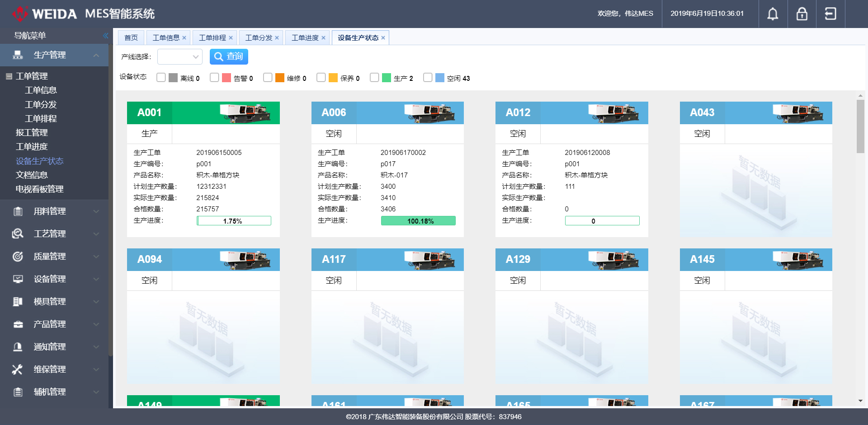This screenshot has height=425, width=868.
Task: Click the lock screen icon
Action: coord(802,14)
